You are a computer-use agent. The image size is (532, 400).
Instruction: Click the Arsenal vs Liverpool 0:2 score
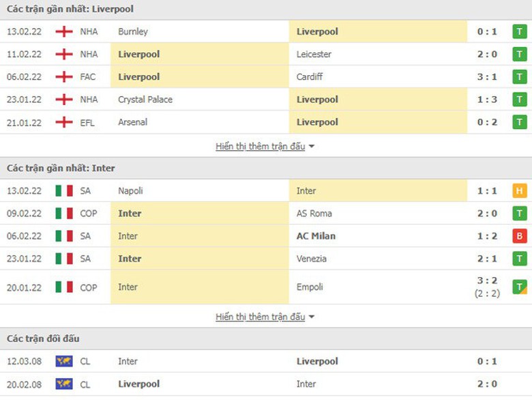487,122
